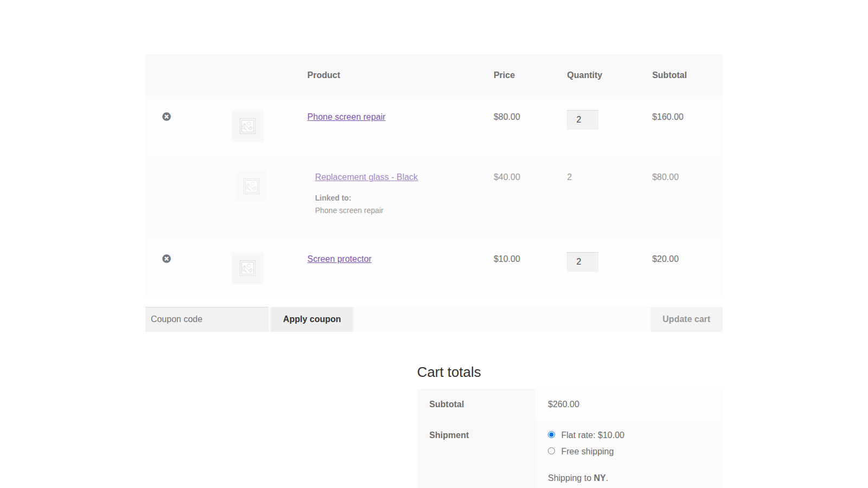Click the $80.00 Phone screen repair price
868x488 pixels.
coord(507,117)
